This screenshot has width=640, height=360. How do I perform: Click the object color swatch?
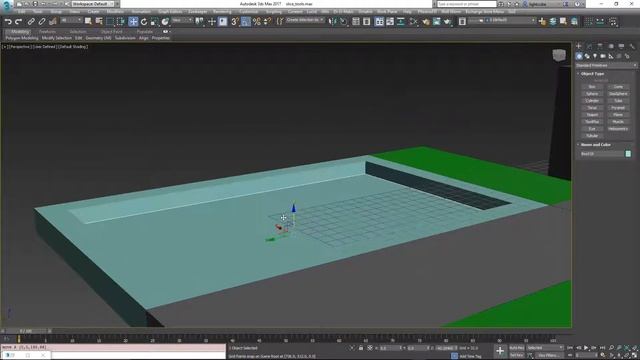(628, 154)
